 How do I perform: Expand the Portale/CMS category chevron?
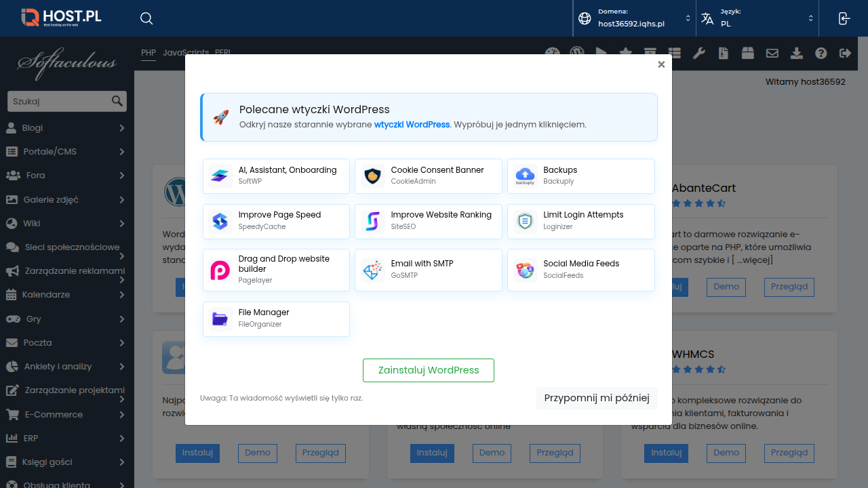(122, 152)
